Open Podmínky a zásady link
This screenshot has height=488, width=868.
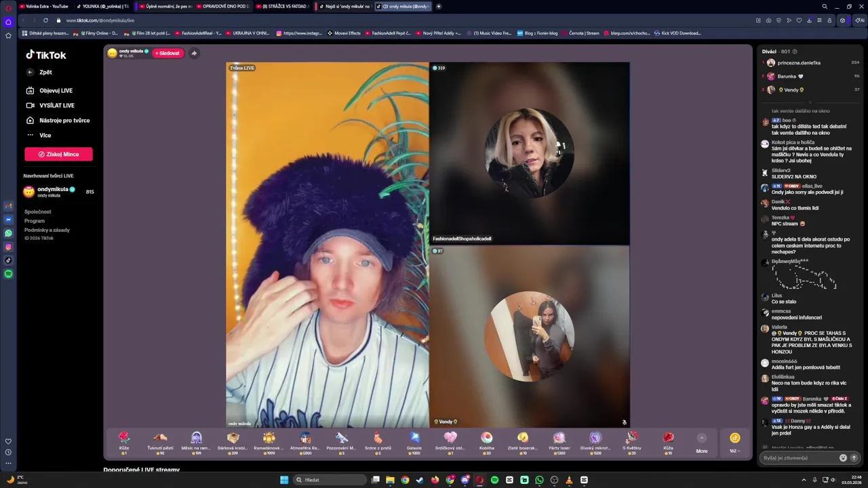(47, 230)
